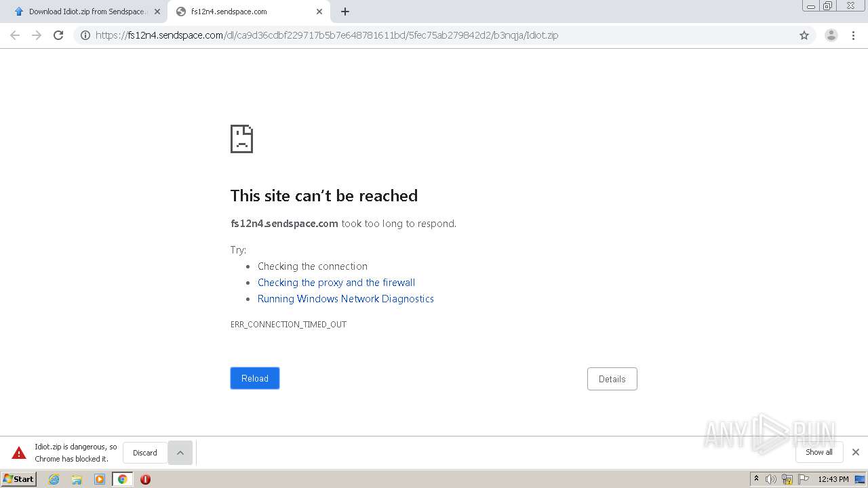Select the fs12n4.sendspace.com tab
Screen dimensions: 868x488
coord(248,12)
